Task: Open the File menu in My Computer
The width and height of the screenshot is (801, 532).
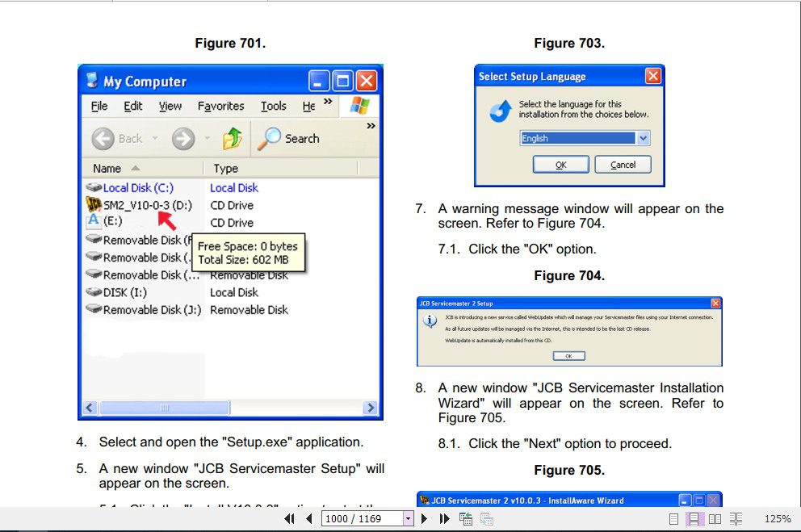Action: pyautogui.click(x=99, y=106)
